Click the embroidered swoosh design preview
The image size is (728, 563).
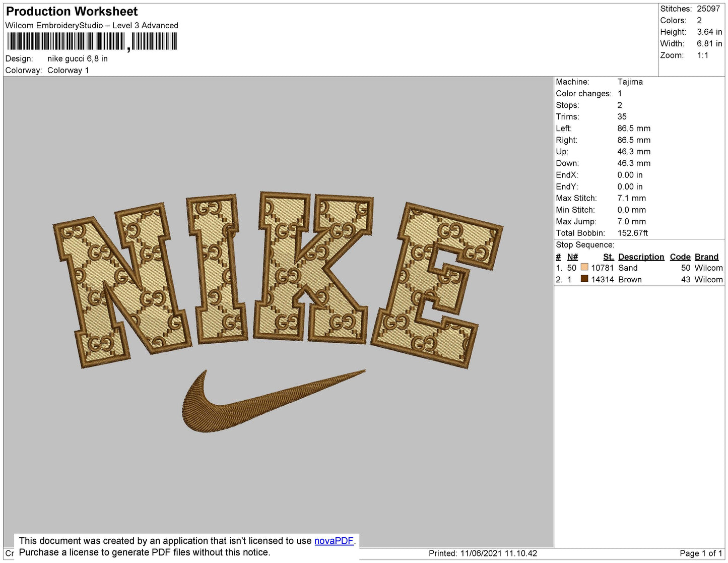(274, 401)
